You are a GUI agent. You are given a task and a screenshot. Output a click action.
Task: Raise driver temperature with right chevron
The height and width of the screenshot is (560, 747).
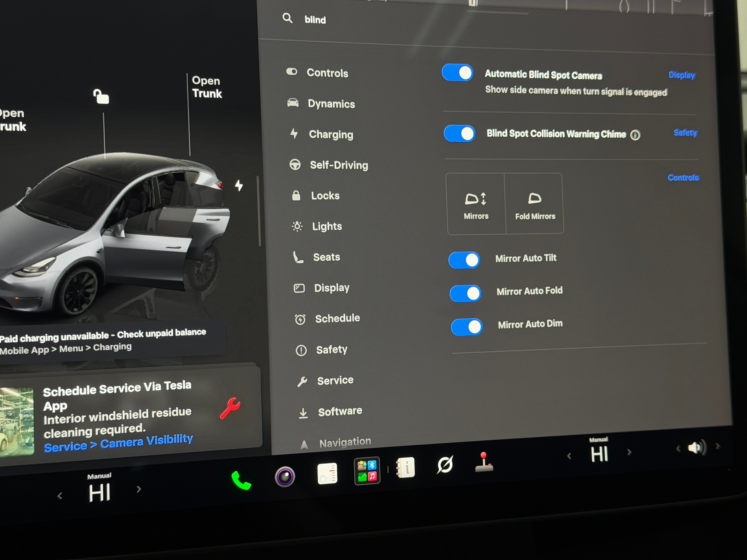[x=138, y=489]
